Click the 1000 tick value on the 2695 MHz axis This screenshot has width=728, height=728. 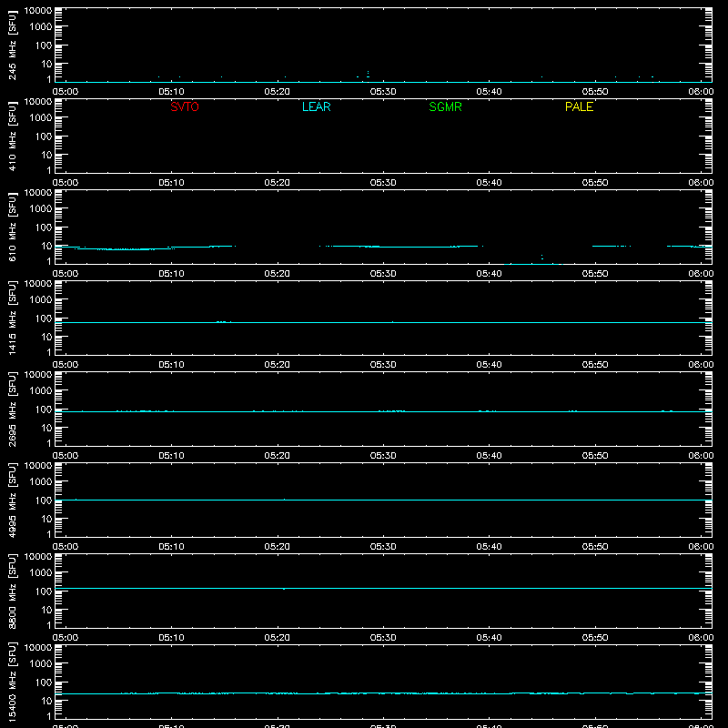[41, 391]
